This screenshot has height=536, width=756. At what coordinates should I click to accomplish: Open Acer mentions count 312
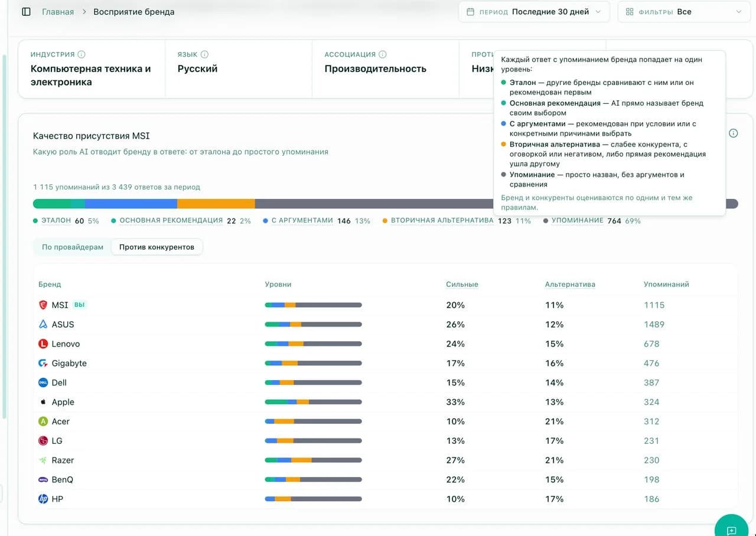tap(651, 421)
